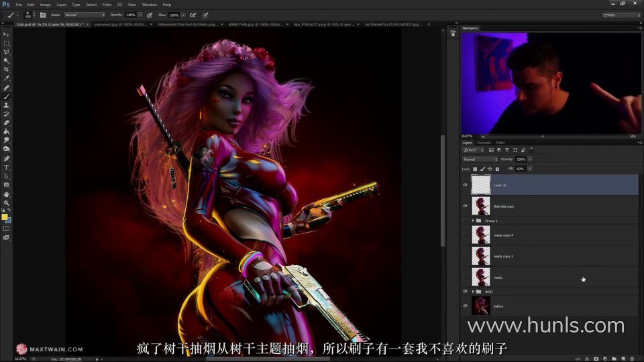This screenshot has width=644, height=362.
Task: Select the Type tool
Action: pos(6,168)
